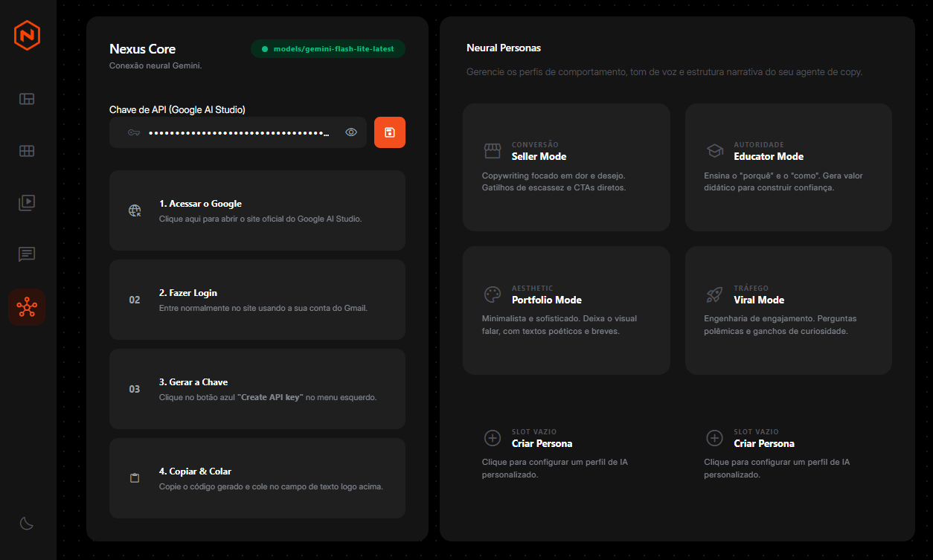
Task: Open the grid table view in sidebar
Action: coord(27,151)
